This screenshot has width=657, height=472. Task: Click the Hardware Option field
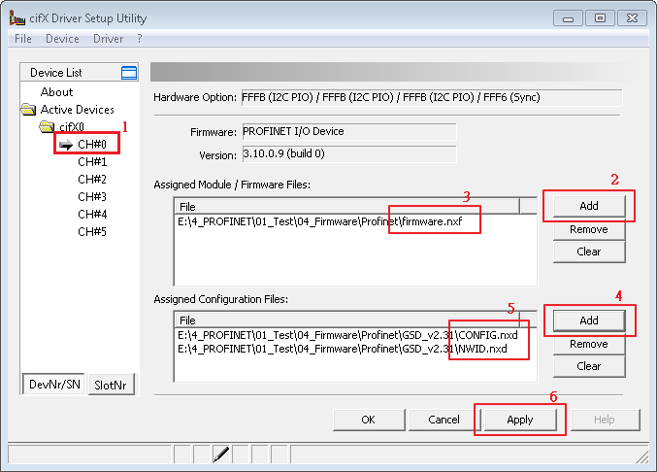pos(432,98)
